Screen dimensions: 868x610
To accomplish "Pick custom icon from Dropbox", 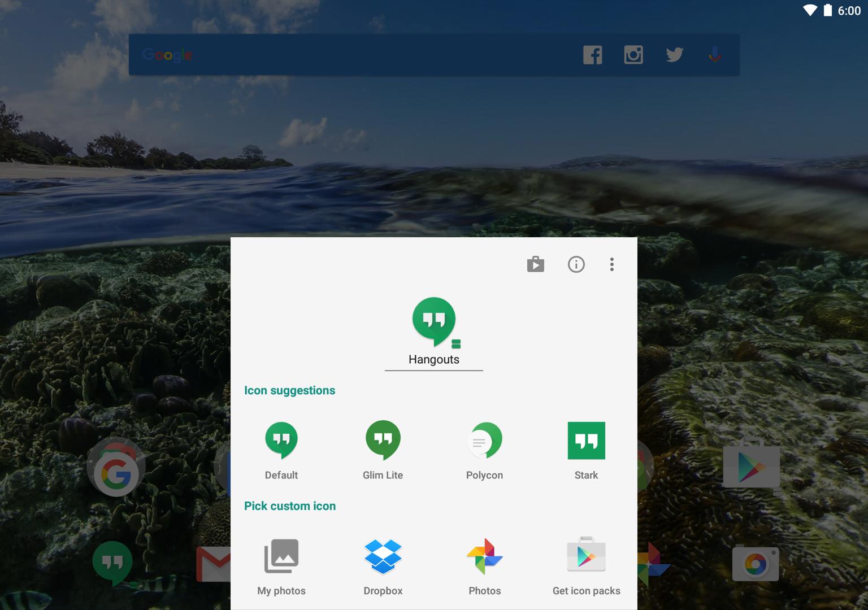I will 383,566.
